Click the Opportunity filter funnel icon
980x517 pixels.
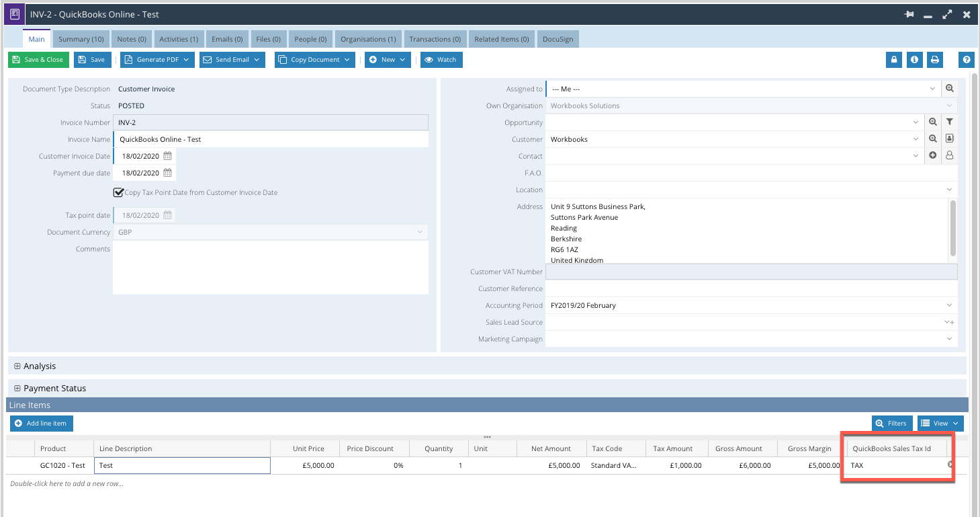[950, 122]
